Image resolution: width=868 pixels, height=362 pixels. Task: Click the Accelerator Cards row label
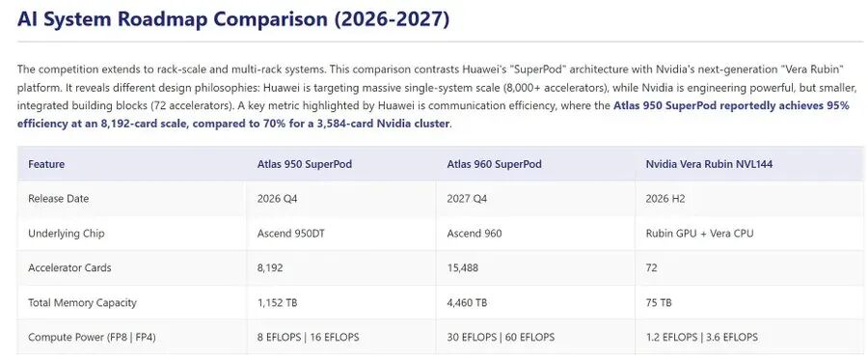[x=69, y=267]
